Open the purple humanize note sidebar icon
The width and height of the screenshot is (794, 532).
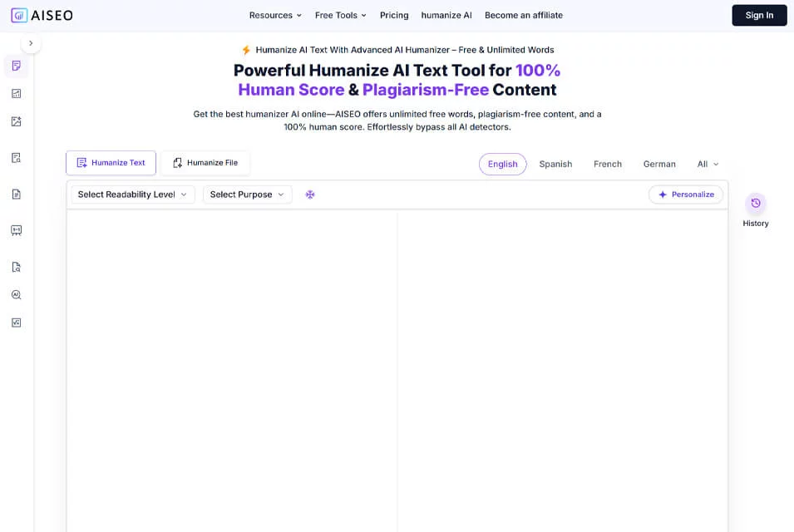[16, 66]
